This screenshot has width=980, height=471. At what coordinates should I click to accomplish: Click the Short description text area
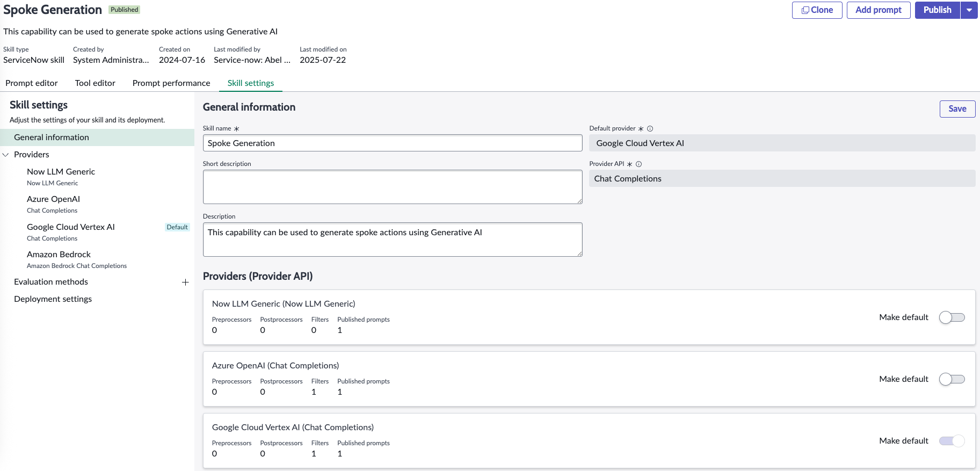pos(393,187)
